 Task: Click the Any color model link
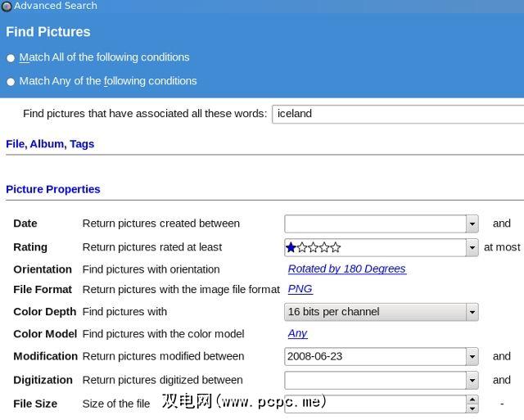pyautogui.click(x=297, y=333)
